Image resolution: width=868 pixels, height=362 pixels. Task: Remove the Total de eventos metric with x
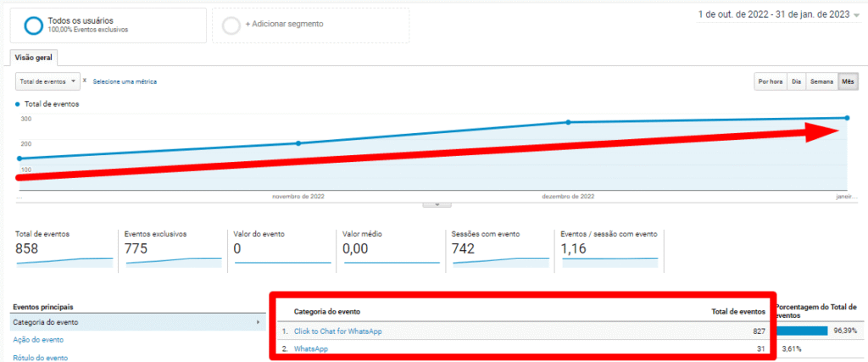(x=85, y=81)
